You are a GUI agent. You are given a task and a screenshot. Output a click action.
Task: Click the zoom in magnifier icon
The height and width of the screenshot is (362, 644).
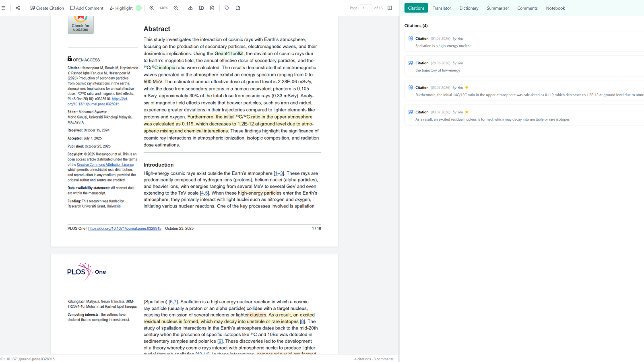[x=152, y=8]
